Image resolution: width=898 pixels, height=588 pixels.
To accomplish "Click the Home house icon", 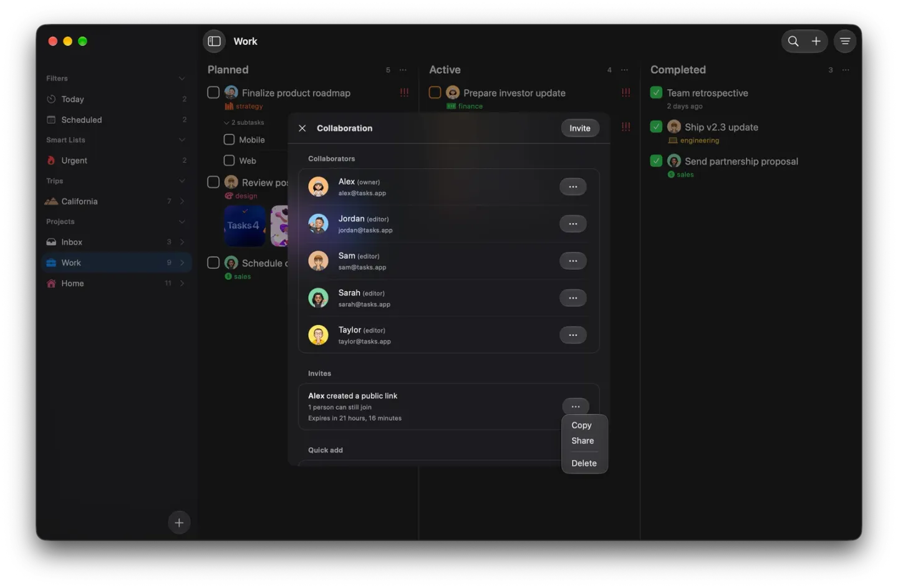I will [51, 283].
